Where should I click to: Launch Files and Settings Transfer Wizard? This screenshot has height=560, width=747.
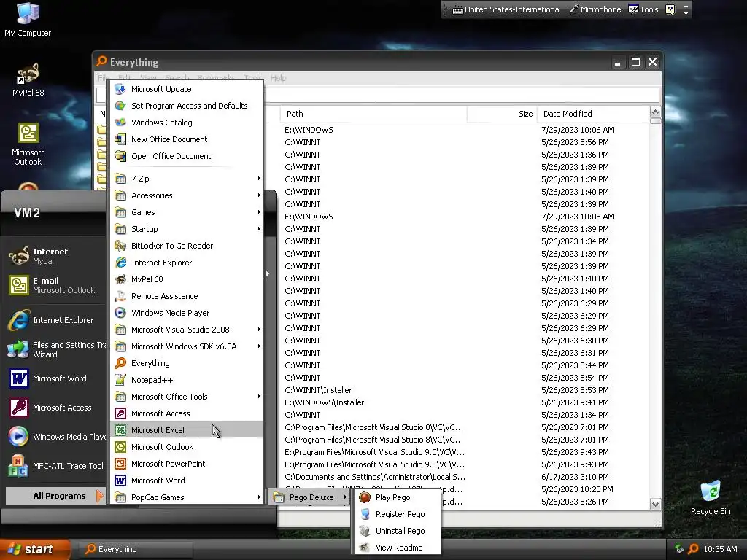point(55,349)
